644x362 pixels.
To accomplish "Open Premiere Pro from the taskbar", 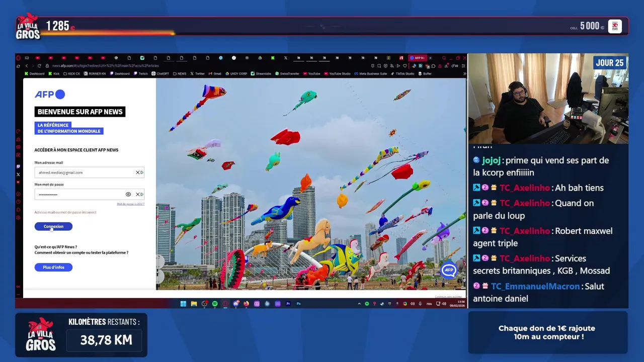I will 288,304.
